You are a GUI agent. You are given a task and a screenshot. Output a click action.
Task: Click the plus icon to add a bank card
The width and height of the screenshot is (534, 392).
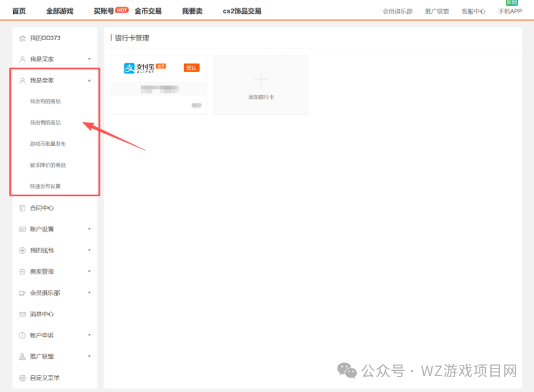click(x=261, y=79)
